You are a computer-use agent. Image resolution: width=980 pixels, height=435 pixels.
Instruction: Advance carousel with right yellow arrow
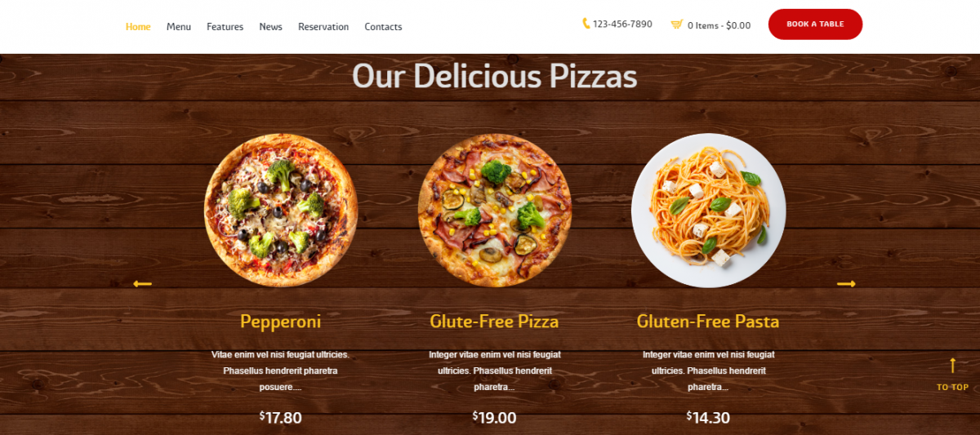click(x=846, y=284)
